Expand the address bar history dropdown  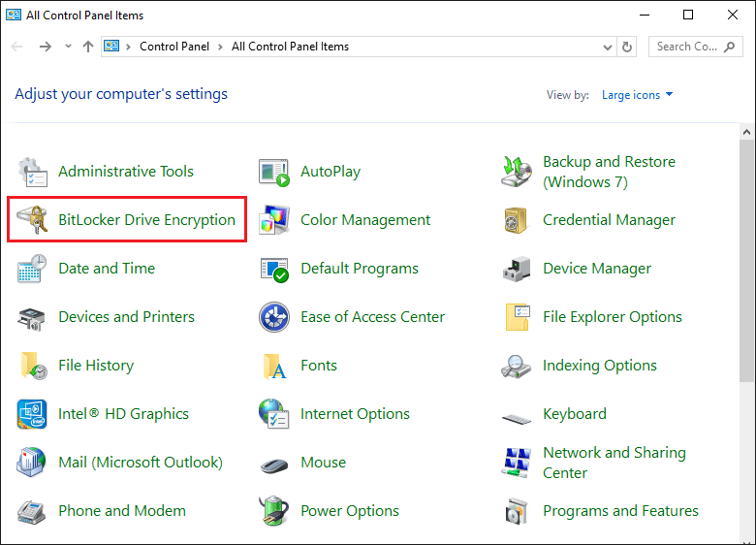point(608,47)
